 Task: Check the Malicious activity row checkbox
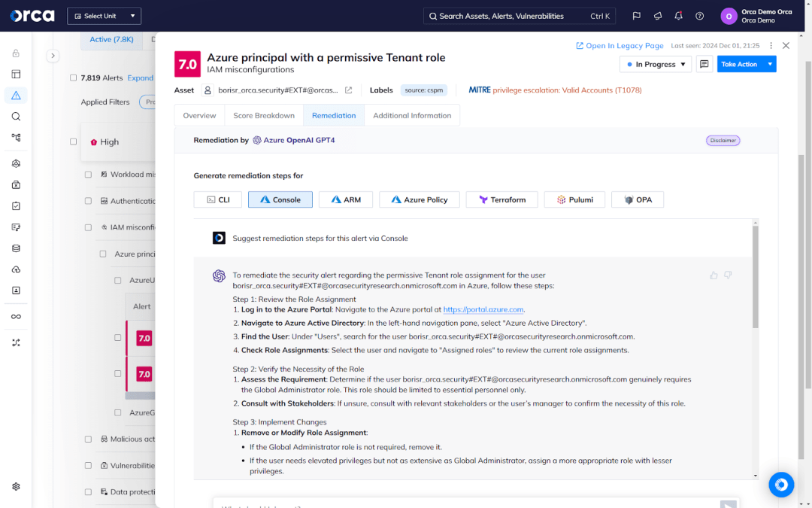(88, 439)
